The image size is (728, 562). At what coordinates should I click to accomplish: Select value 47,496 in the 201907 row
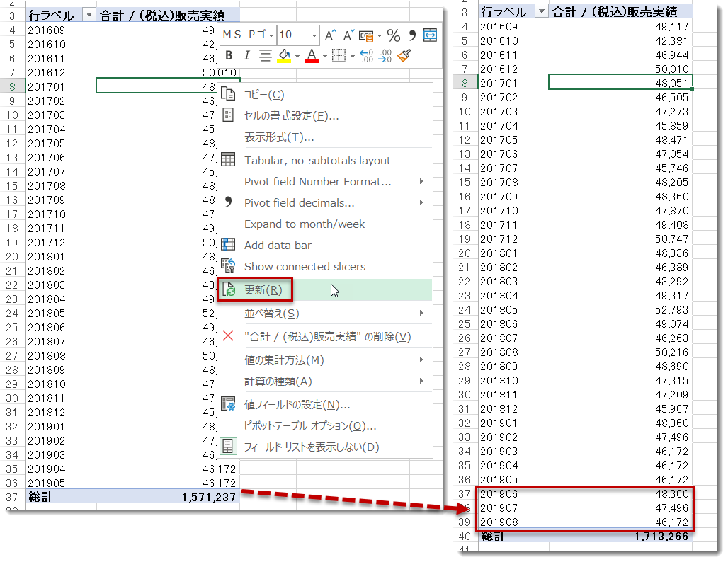[x=621, y=508]
